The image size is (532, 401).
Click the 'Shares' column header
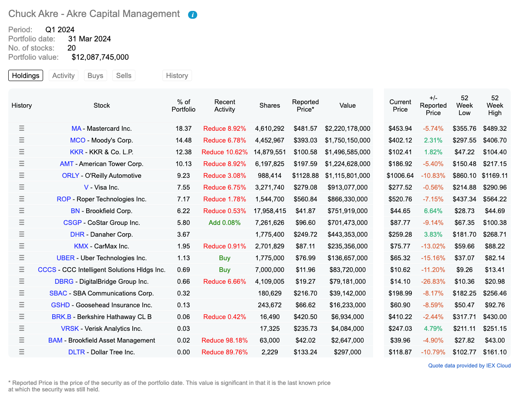(270, 105)
